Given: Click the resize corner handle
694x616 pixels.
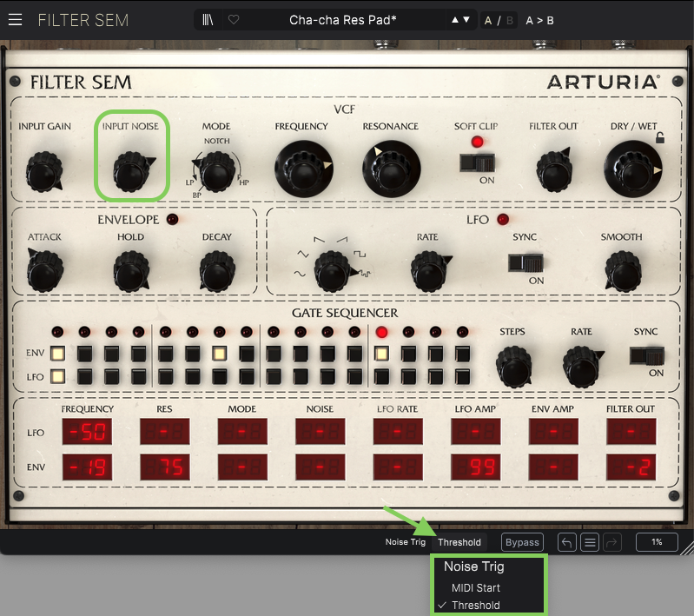Looking at the screenshot, I should 687,549.
